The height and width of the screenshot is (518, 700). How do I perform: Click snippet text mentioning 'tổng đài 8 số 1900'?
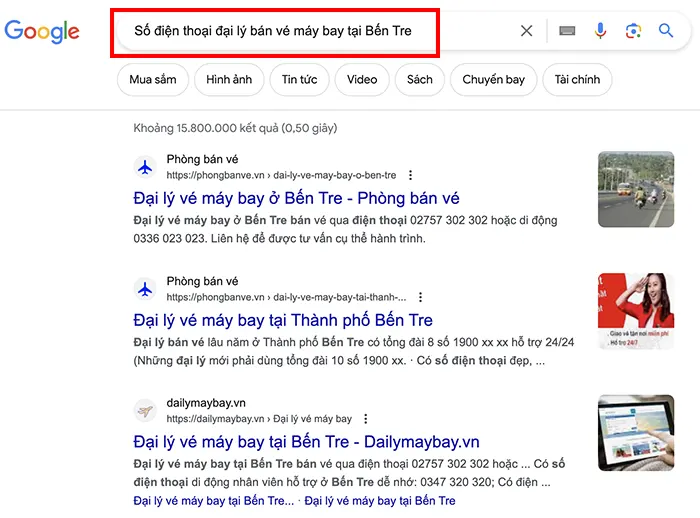[354, 351]
